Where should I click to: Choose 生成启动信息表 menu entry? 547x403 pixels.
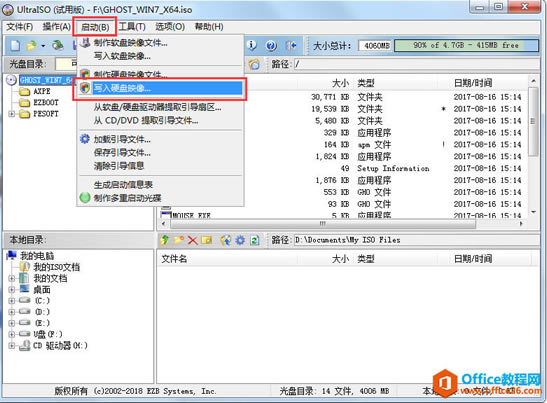(x=160, y=185)
